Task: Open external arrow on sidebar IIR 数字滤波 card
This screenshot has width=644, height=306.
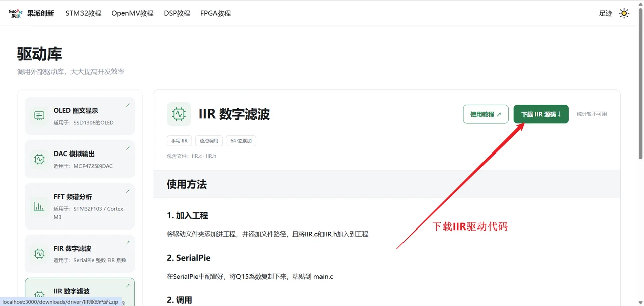Action: point(128,286)
